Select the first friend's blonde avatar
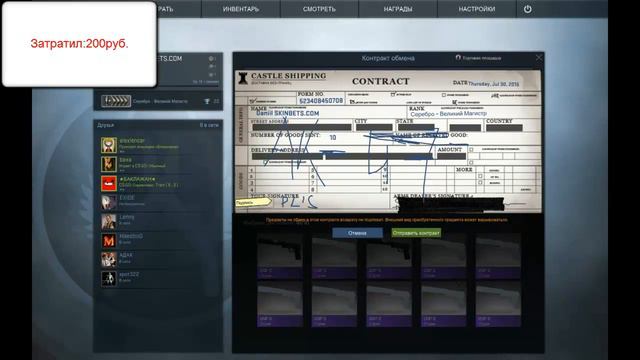The height and width of the screenshot is (360, 640). pyautogui.click(x=109, y=145)
